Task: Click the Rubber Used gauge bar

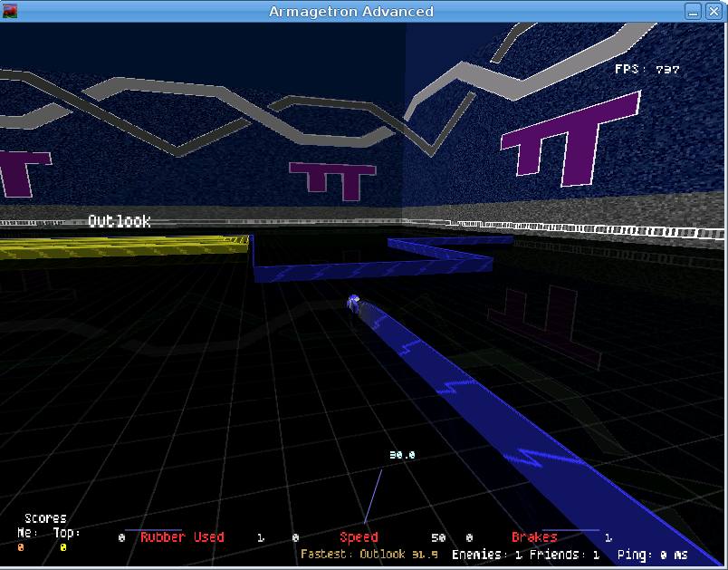Action: tap(153, 529)
